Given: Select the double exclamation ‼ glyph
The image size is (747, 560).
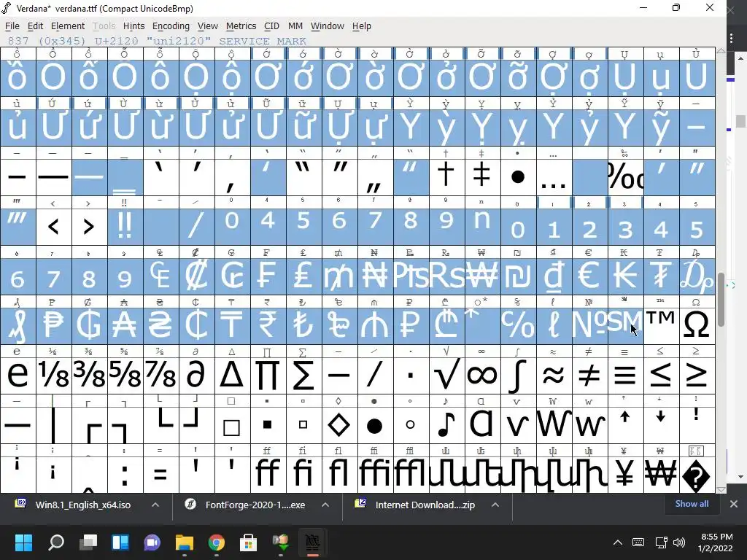Looking at the screenshot, I should [125, 227].
